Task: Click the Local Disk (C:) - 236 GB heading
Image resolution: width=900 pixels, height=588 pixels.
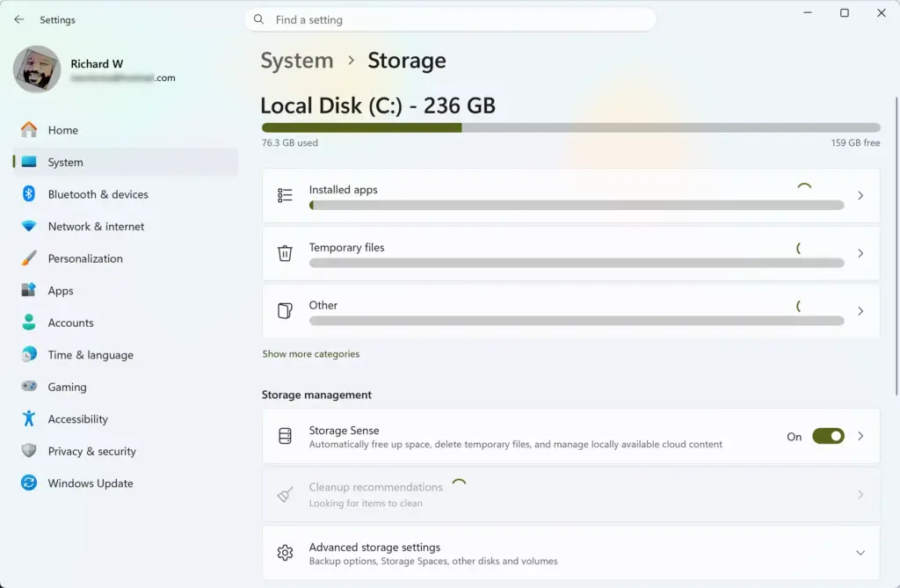Action: tap(378, 105)
